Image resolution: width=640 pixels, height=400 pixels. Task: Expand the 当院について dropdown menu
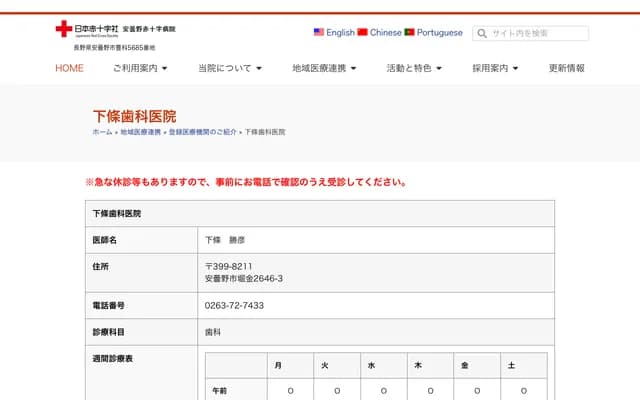click(x=229, y=68)
